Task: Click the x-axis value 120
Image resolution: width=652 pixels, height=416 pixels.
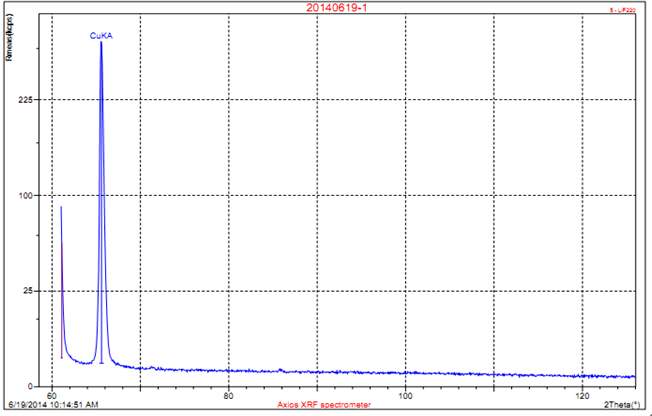Action: pyautogui.click(x=583, y=396)
